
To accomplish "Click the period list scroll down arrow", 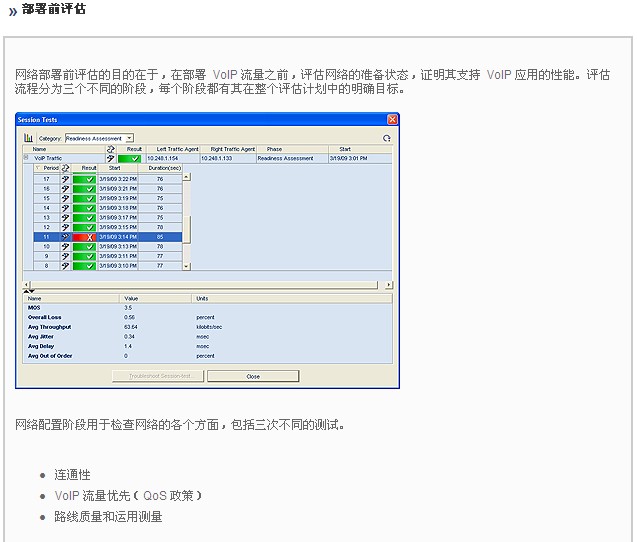I will [x=186, y=266].
